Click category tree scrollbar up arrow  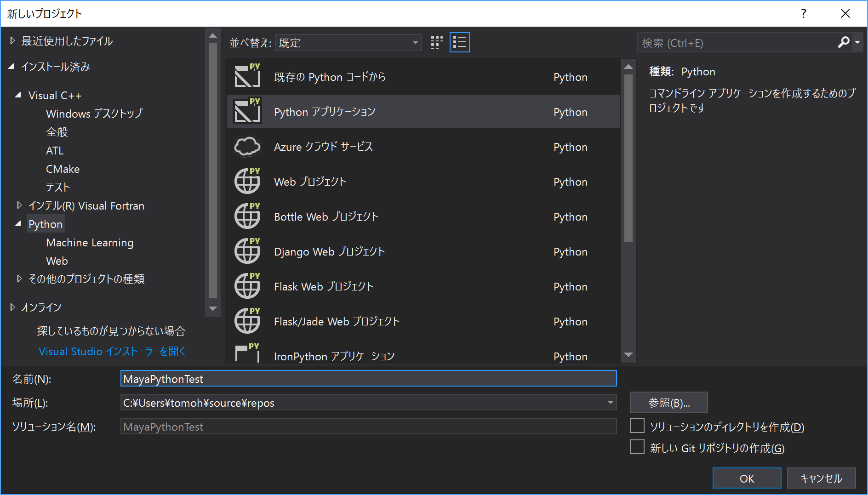pos(212,36)
